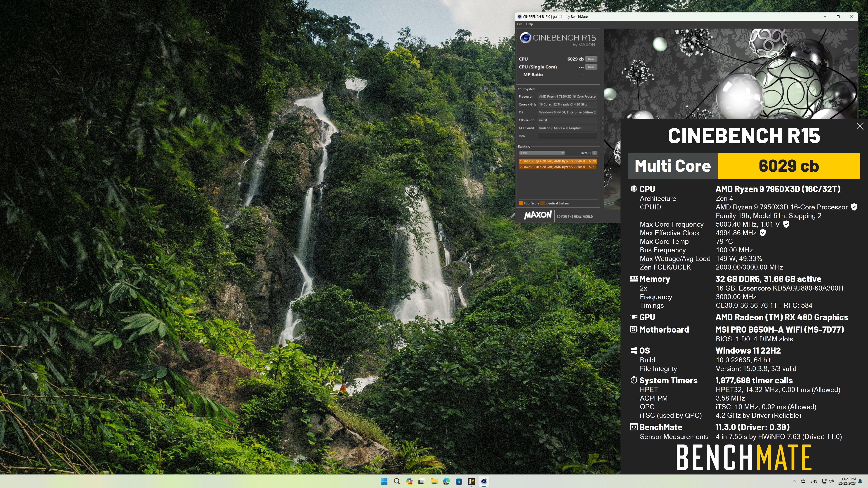Click the Motherboard section icon

(x=634, y=329)
